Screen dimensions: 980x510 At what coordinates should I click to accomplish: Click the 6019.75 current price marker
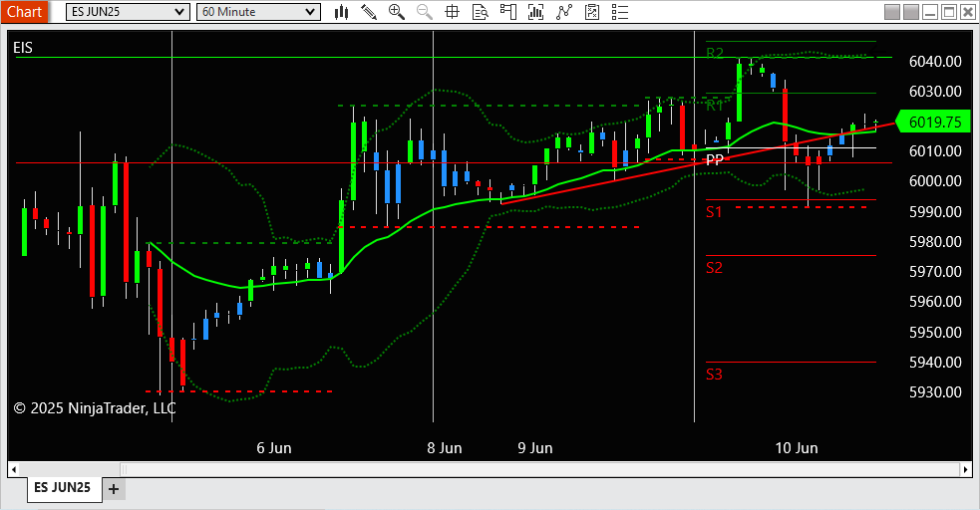coord(934,122)
